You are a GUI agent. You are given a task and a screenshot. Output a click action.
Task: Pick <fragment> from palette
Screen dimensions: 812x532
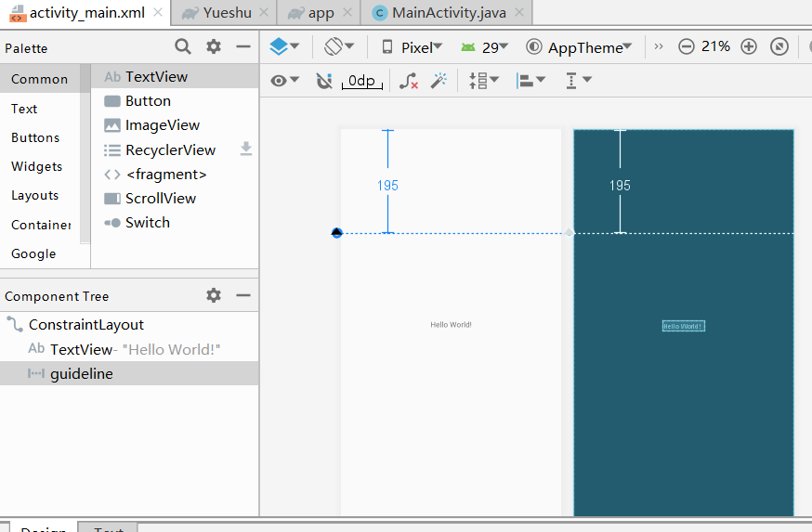point(175,175)
